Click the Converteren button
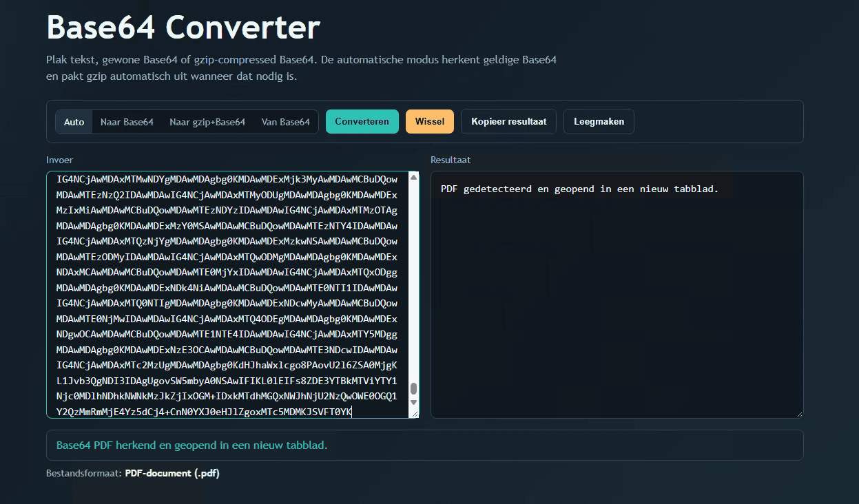859x504 pixels. pos(362,121)
